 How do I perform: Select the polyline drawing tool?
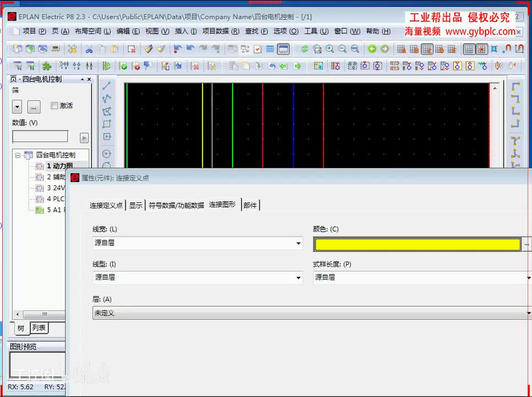(106, 99)
